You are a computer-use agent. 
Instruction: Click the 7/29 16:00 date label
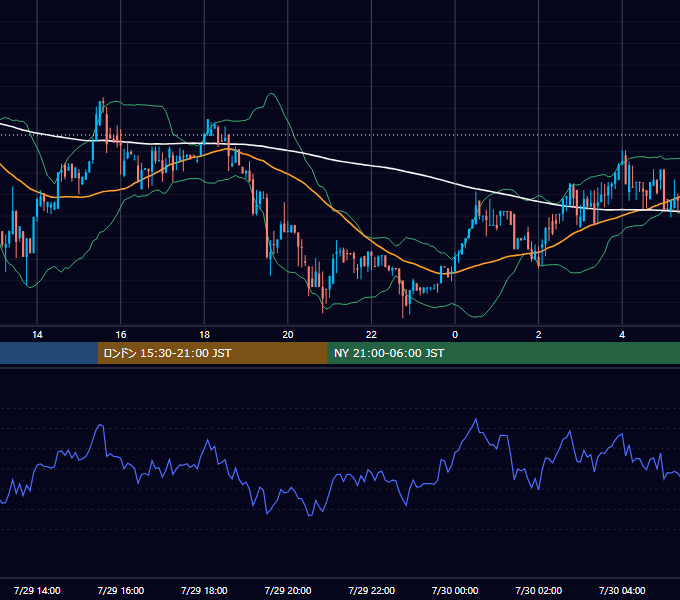(x=121, y=590)
